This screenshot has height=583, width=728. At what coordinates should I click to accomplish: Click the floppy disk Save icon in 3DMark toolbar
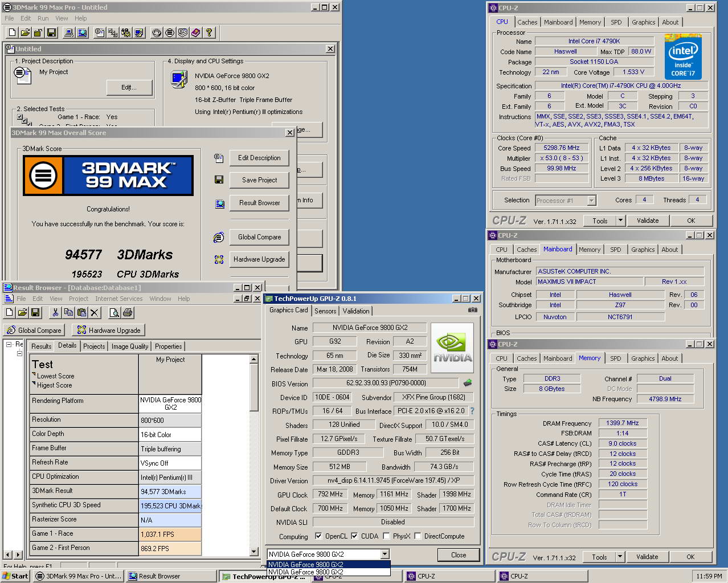tap(51, 32)
